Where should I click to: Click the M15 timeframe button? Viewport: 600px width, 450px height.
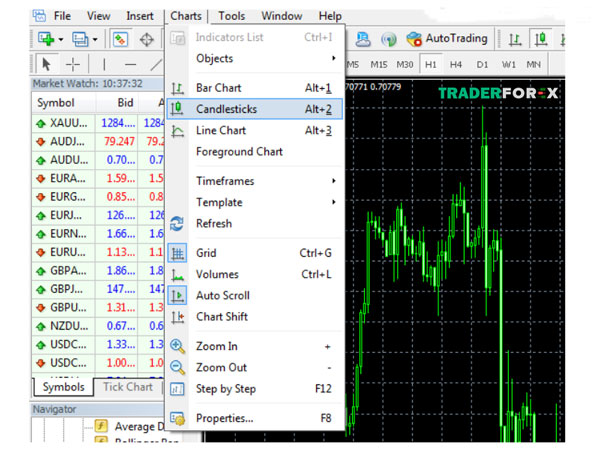[378, 65]
